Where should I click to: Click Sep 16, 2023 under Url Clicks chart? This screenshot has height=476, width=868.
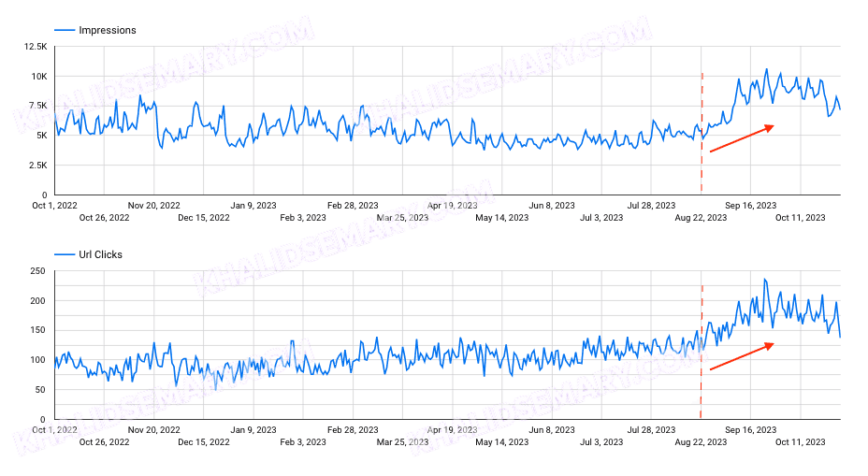click(751, 429)
